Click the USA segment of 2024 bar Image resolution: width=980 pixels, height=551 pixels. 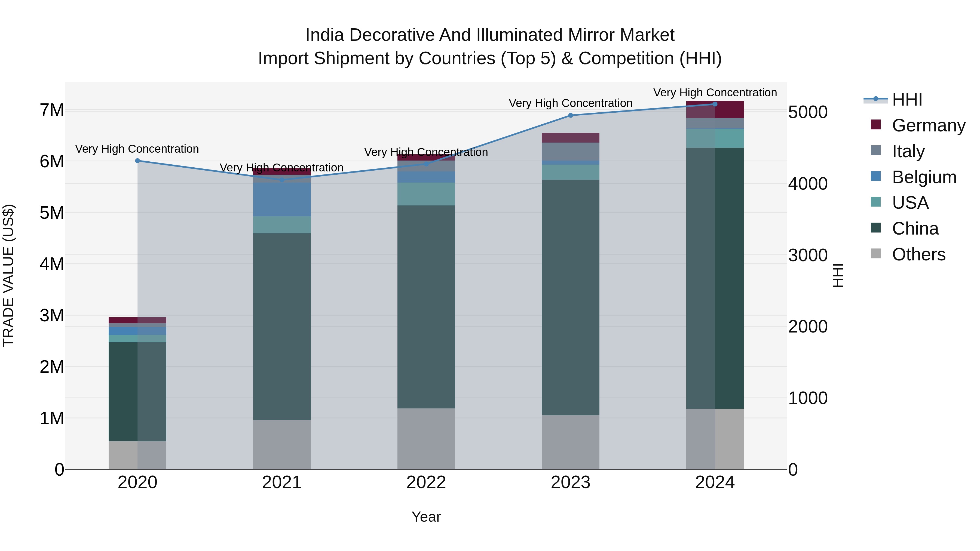[x=715, y=138]
